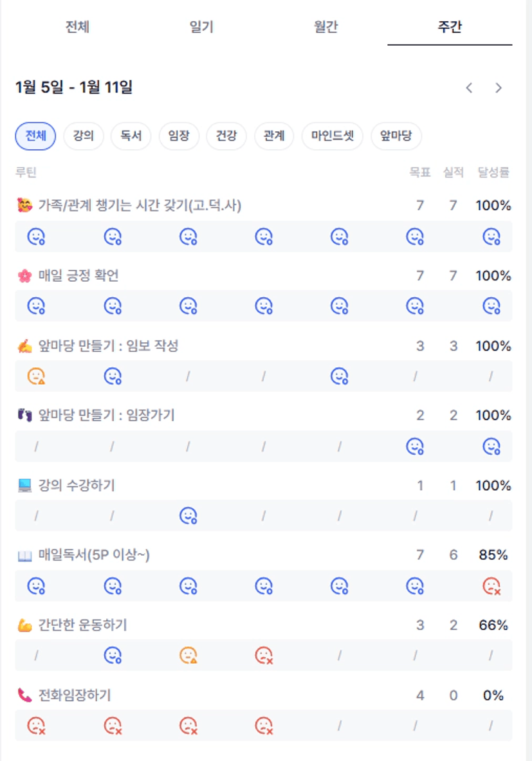
Task: Switch to the 일기 tab
Action: pyautogui.click(x=201, y=27)
